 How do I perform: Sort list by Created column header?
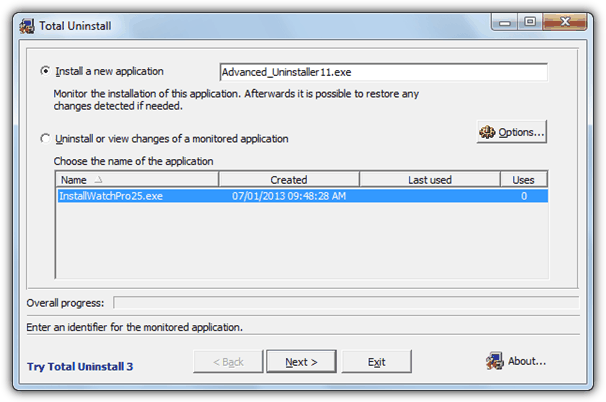[288, 180]
